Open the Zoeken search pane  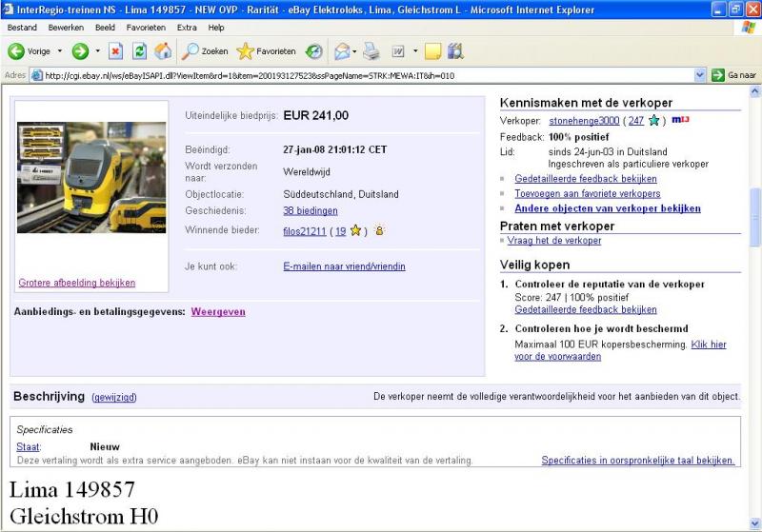pos(205,51)
